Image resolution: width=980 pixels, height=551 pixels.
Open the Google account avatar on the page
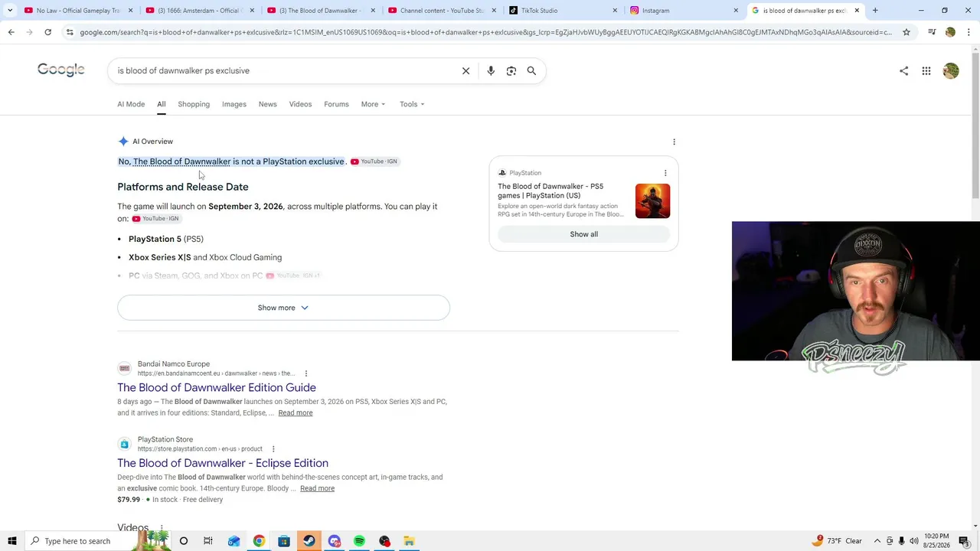click(x=951, y=71)
